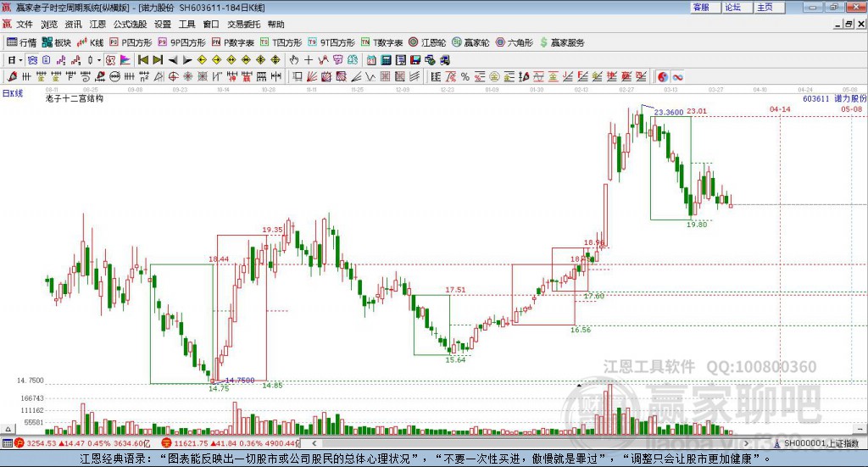This screenshot has height=467, width=868.
Task: Select the red pencil drawing tool
Action: point(12,77)
